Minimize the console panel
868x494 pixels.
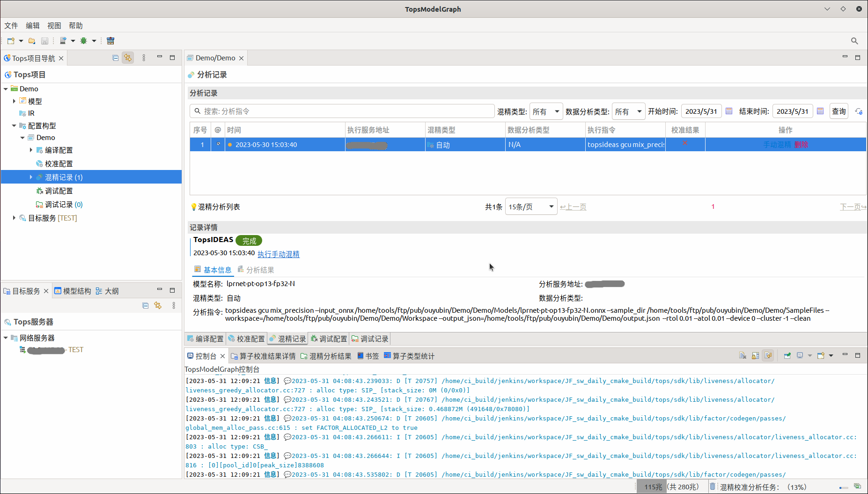pyautogui.click(x=845, y=355)
